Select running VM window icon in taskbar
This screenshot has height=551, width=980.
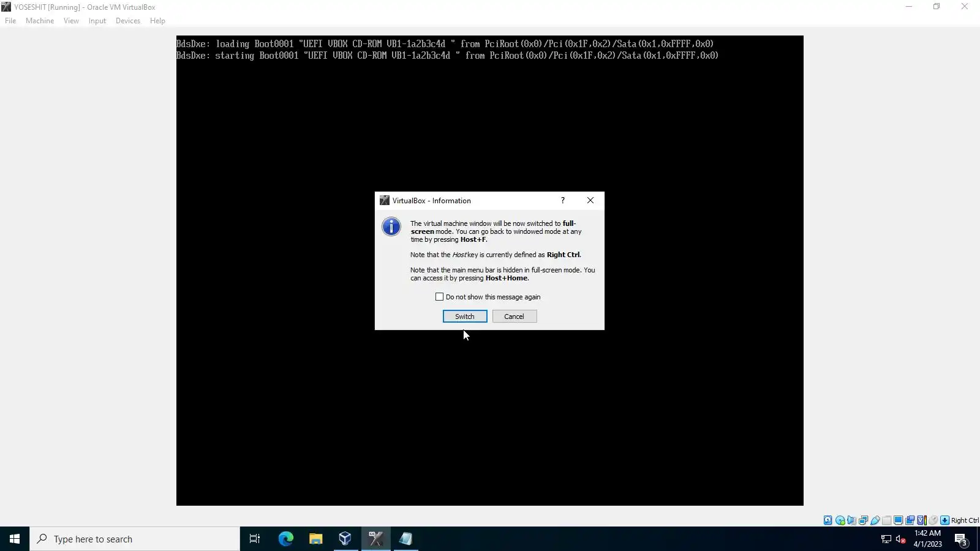375,539
